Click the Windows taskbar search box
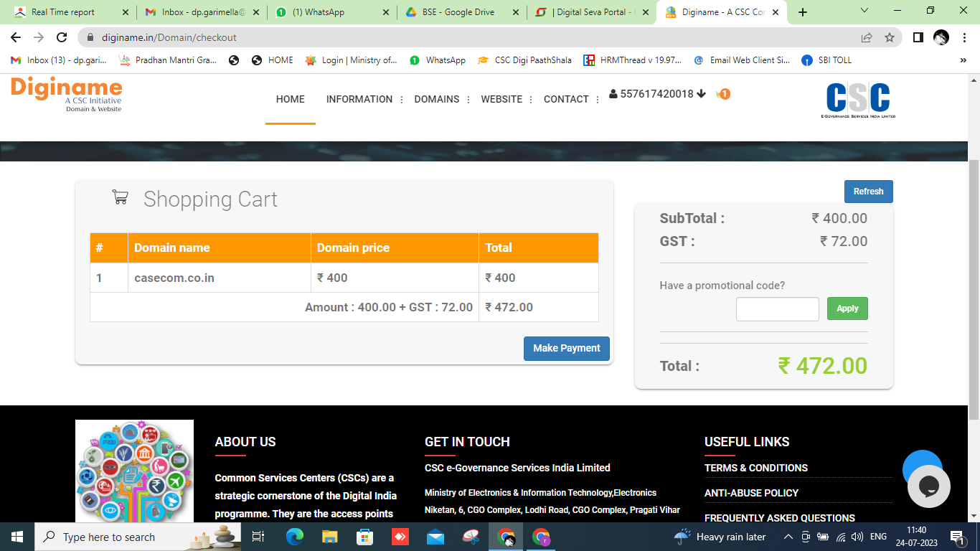This screenshot has height=551, width=980. (x=139, y=537)
